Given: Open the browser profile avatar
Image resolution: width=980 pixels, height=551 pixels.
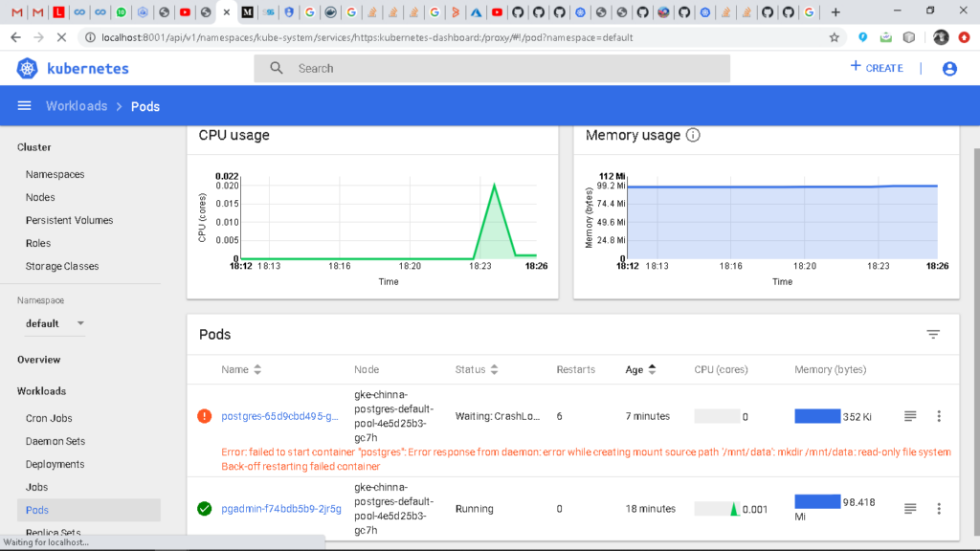Looking at the screenshot, I should pos(941,37).
